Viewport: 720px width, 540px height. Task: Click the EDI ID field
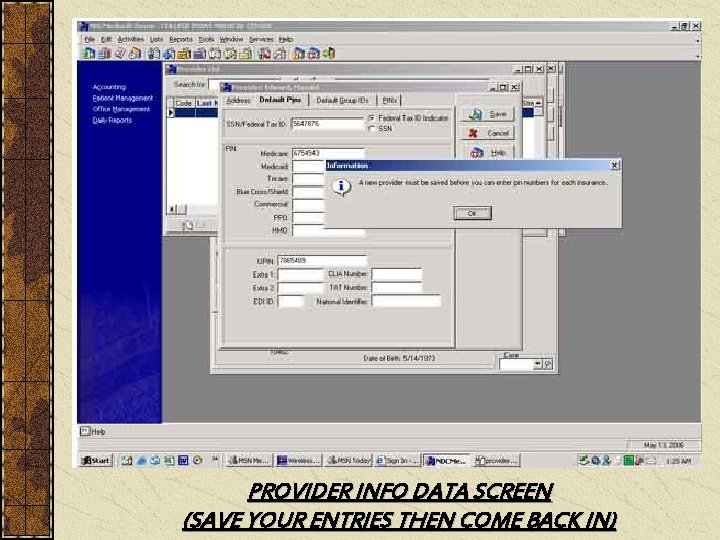coord(291,301)
